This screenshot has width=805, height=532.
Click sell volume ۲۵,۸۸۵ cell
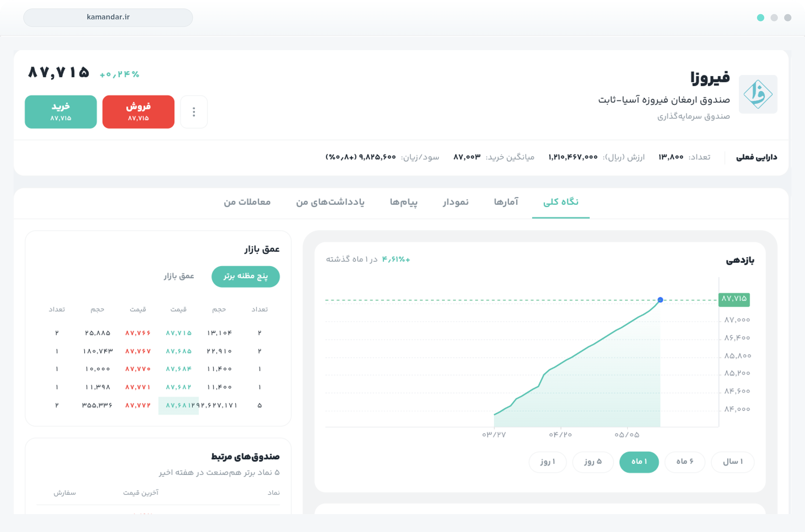[x=97, y=333]
